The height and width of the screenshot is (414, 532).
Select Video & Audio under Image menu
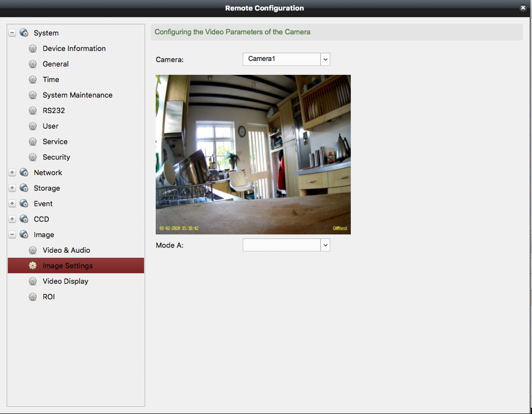click(66, 250)
